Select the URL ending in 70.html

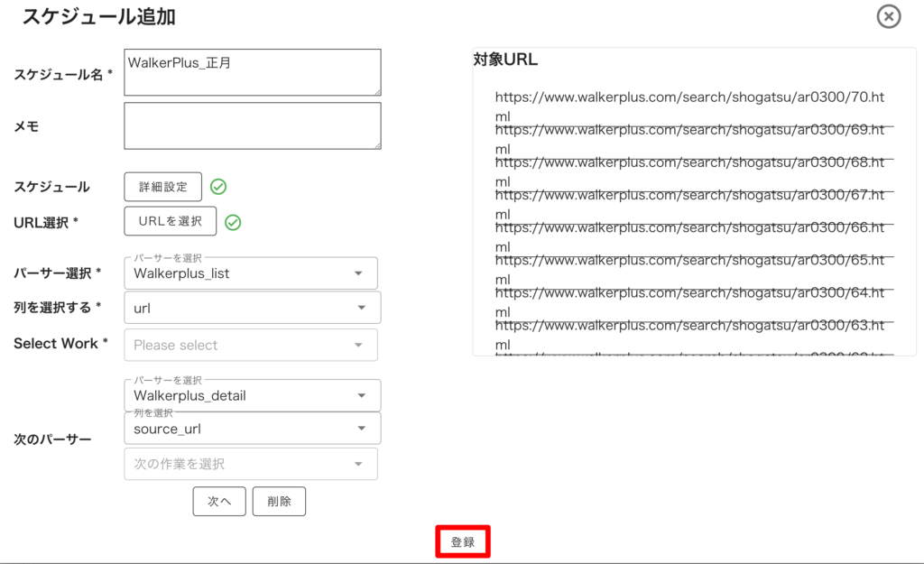pos(690,103)
